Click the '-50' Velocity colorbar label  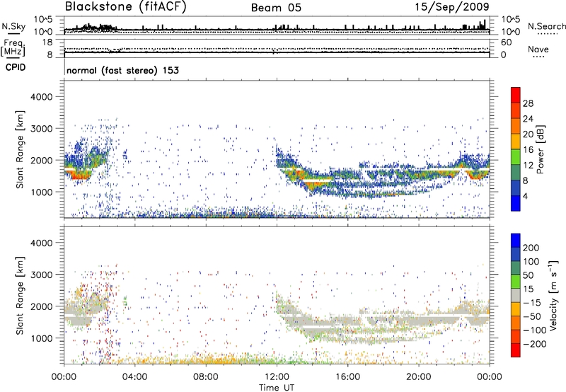pyautogui.click(x=532, y=317)
